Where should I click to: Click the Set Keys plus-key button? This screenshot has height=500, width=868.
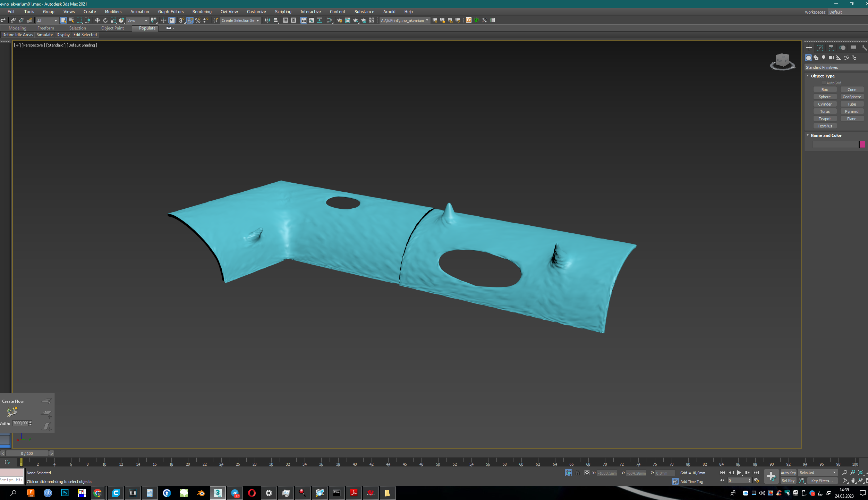[x=771, y=476]
